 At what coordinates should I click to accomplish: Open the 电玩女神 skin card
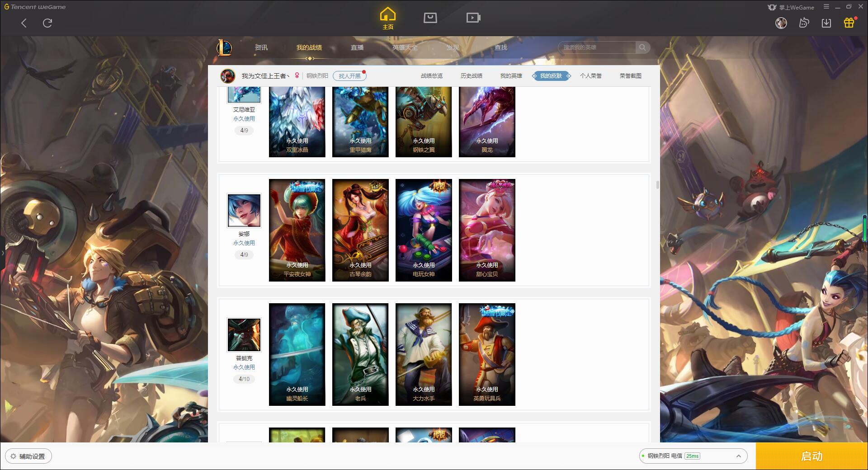coord(424,230)
